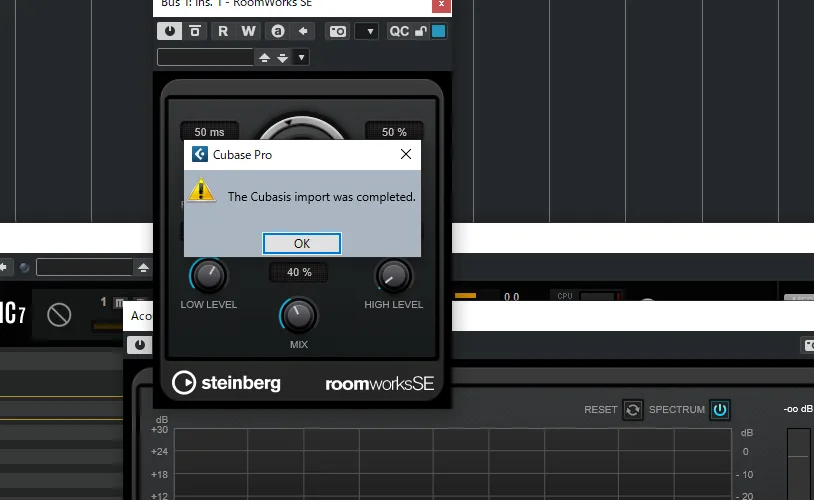Screen dimensions: 814x500
Task: Click the IC7 instrument logo
Action: click(12, 313)
